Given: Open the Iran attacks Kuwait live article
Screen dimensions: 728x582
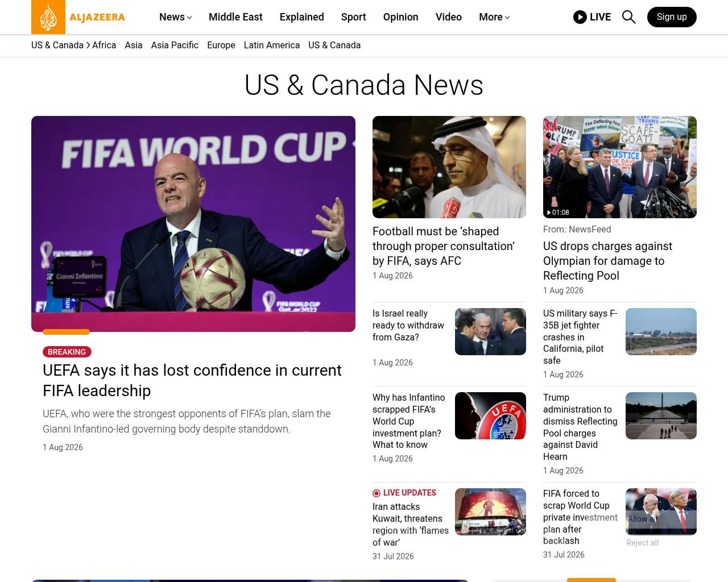Looking at the screenshot, I should click(x=411, y=525).
